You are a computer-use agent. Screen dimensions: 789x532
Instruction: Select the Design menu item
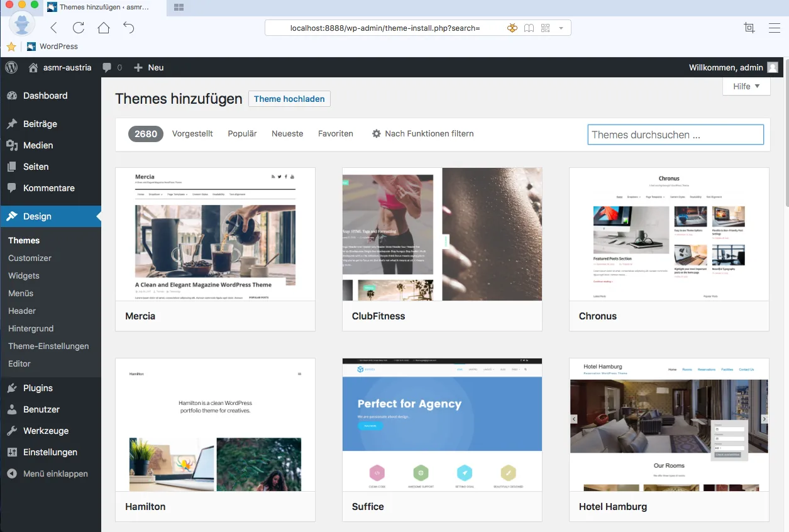point(50,216)
